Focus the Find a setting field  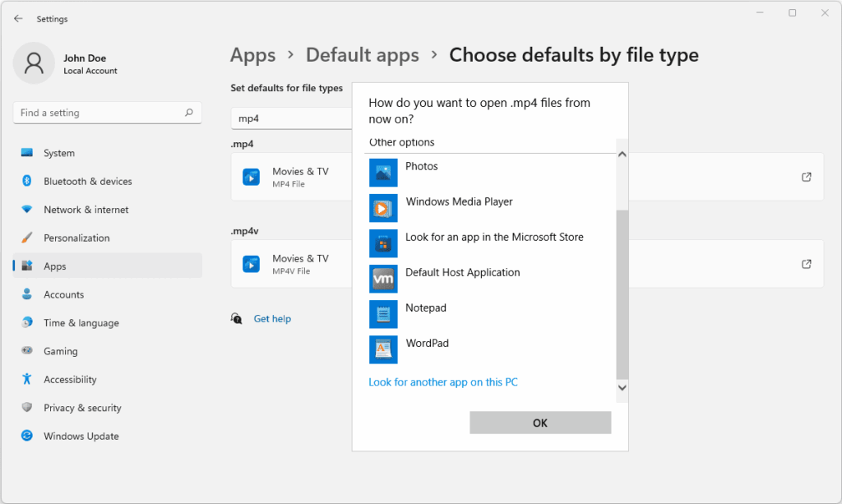108,113
